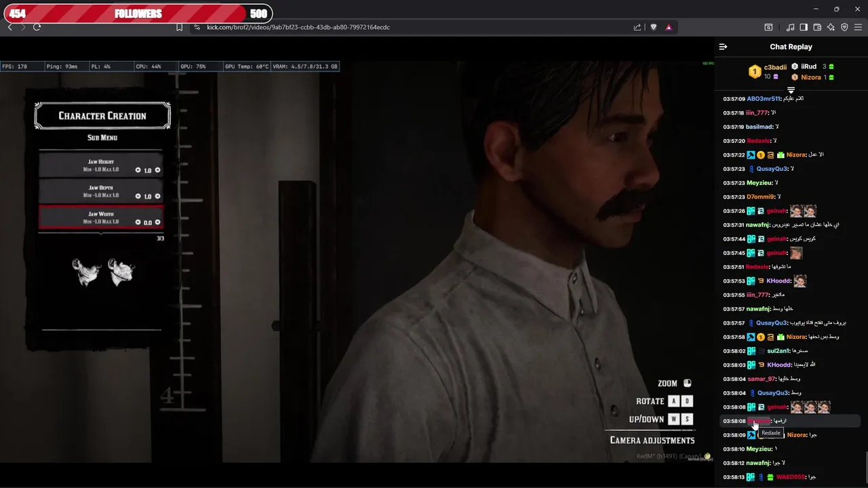
Task: Click the address bar URL kick.com/brof2
Action: click(x=298, y=27)
